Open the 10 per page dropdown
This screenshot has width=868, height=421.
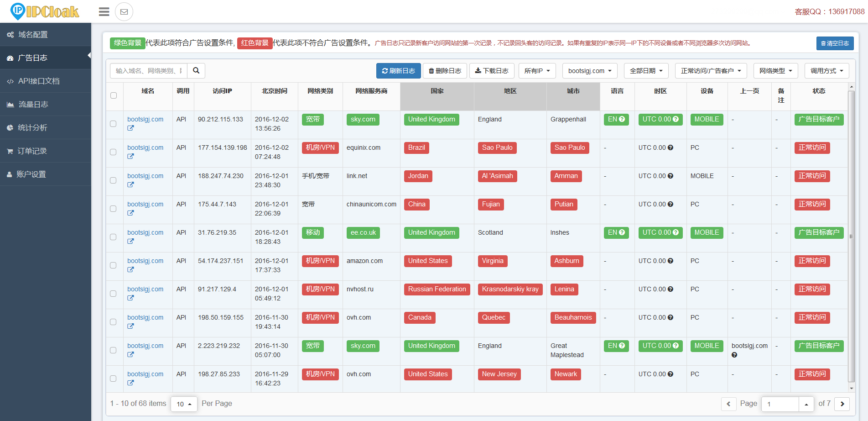(x=184, y=404)
